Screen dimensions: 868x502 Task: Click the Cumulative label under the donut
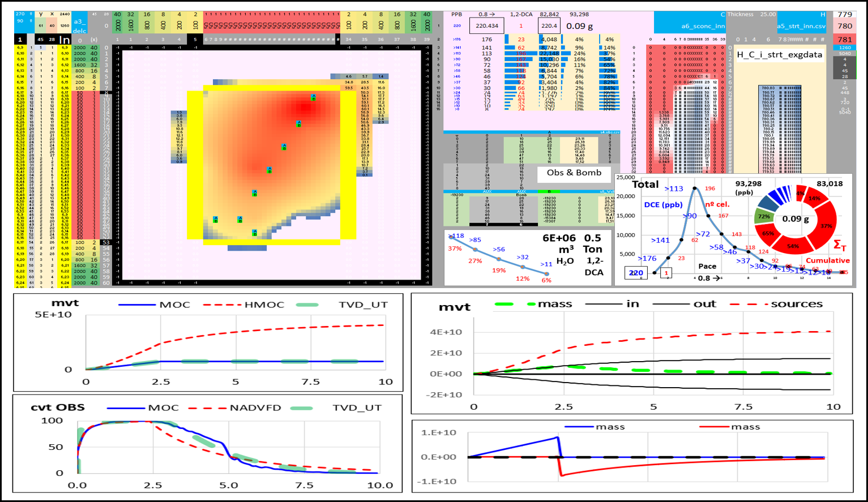(828, 260)
